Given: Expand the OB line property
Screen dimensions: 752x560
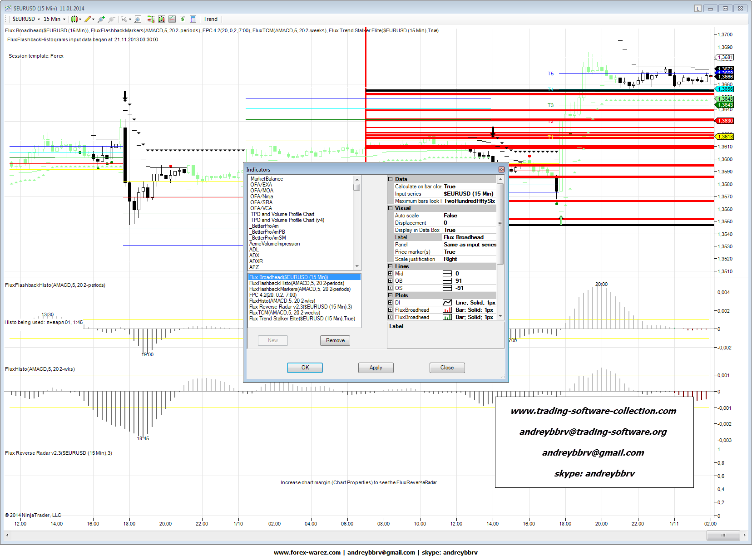Looking at the screenshot, I should [390, 281].
